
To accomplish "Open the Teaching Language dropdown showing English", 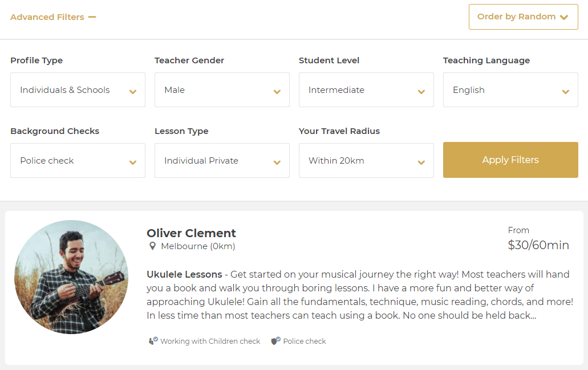I will 510,90.
